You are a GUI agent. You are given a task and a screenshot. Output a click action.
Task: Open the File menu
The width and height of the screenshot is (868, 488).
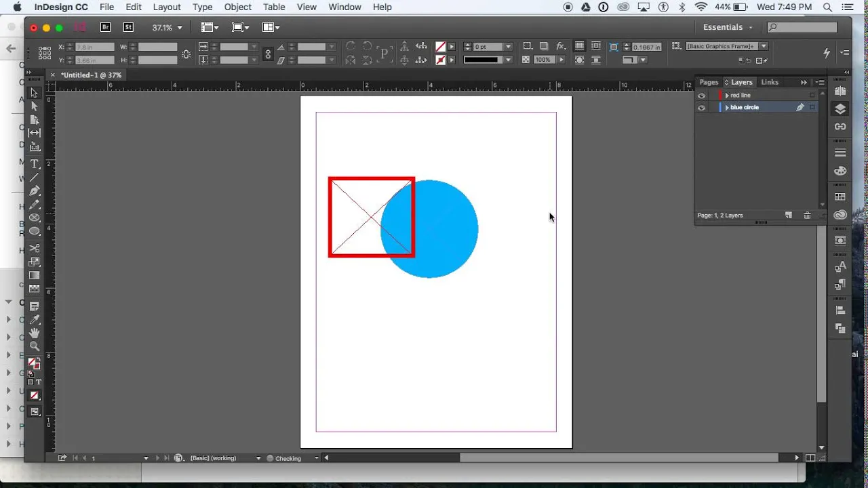coord(106,7)
